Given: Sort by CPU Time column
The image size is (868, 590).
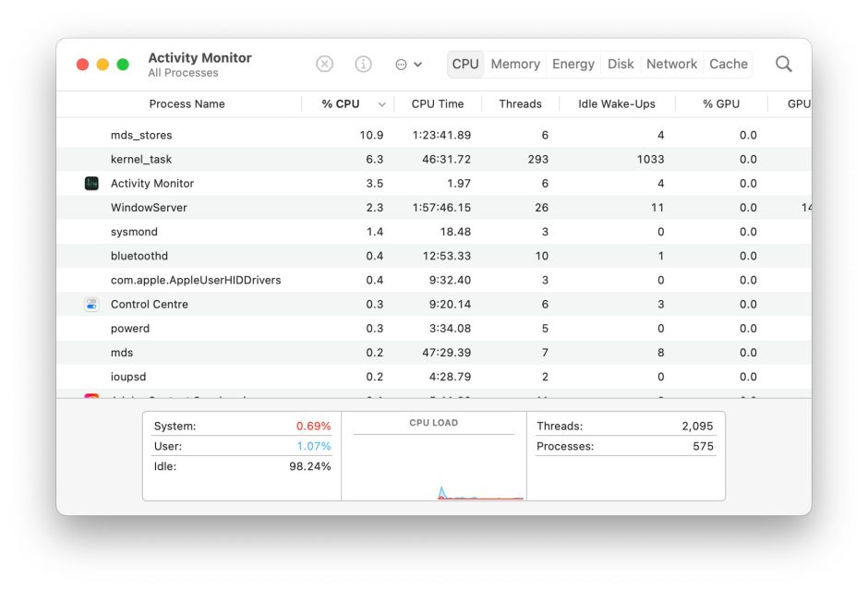Looking at the screenshot, I should pos(438,104).
